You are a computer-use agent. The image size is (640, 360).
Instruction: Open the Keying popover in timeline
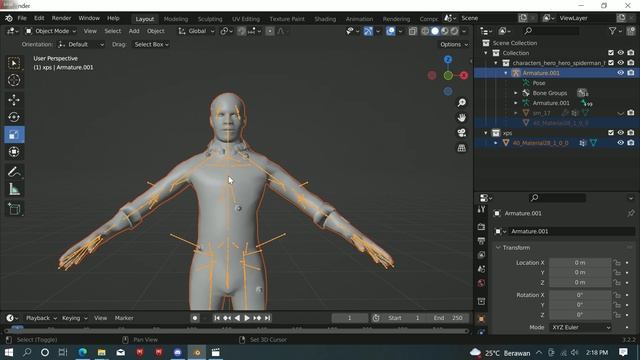[74, 318]
